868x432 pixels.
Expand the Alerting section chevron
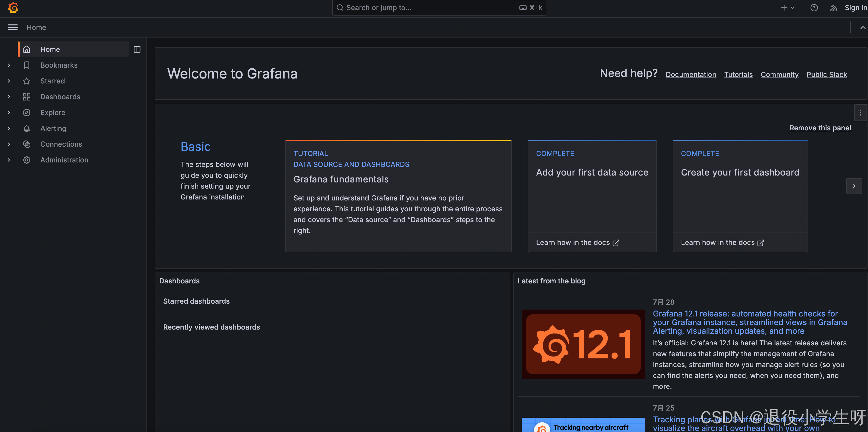tap(9, 128)
